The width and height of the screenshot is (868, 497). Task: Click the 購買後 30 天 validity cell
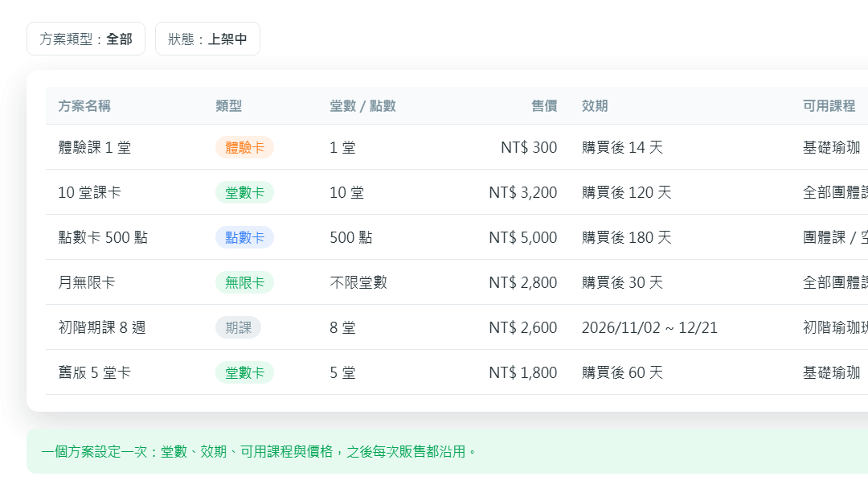(622, 282)
